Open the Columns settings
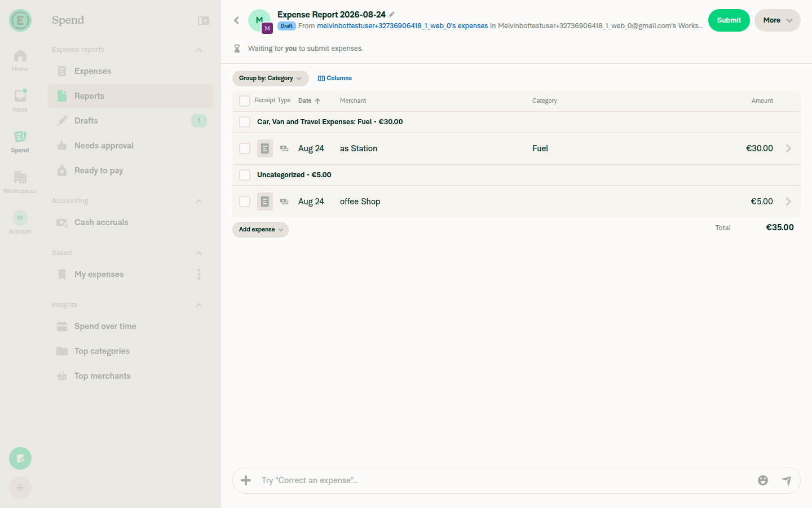Image resolution: width=812 pixels, height=508 pixels. coord(335,78)
